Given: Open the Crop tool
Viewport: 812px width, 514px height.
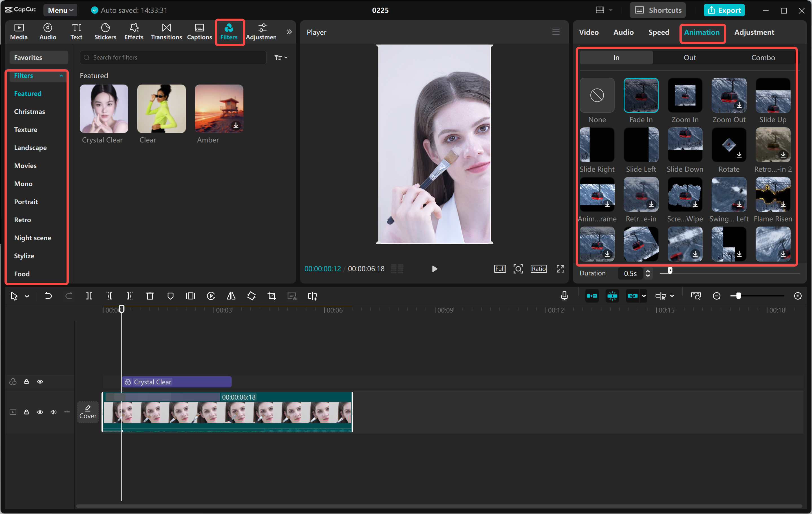Looking at the screenshot, I should [x=272, y=296].
